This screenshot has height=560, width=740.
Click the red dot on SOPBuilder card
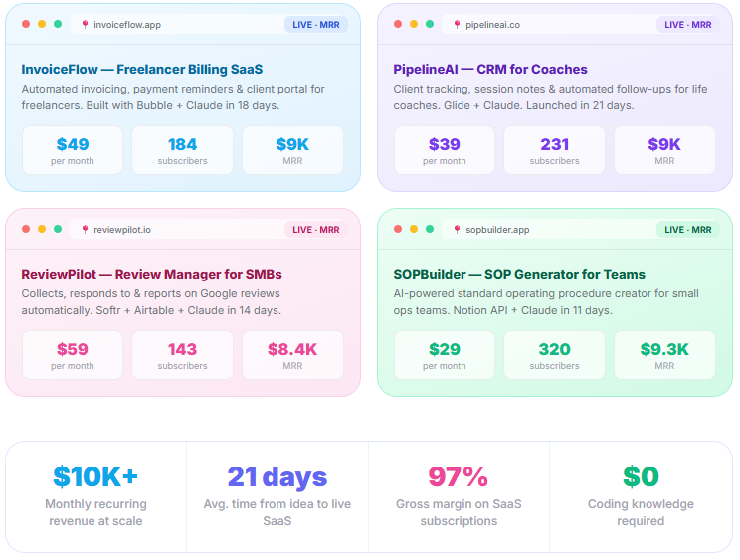click(398, 229)
